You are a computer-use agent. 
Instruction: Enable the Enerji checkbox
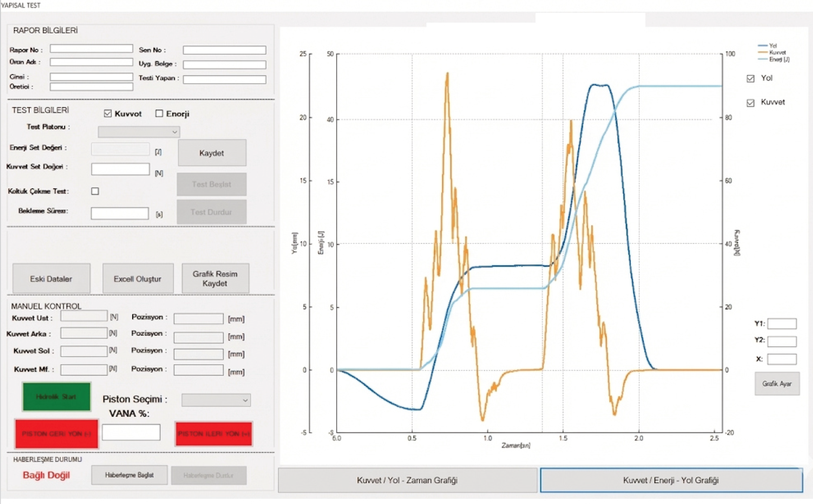point(159,114)
